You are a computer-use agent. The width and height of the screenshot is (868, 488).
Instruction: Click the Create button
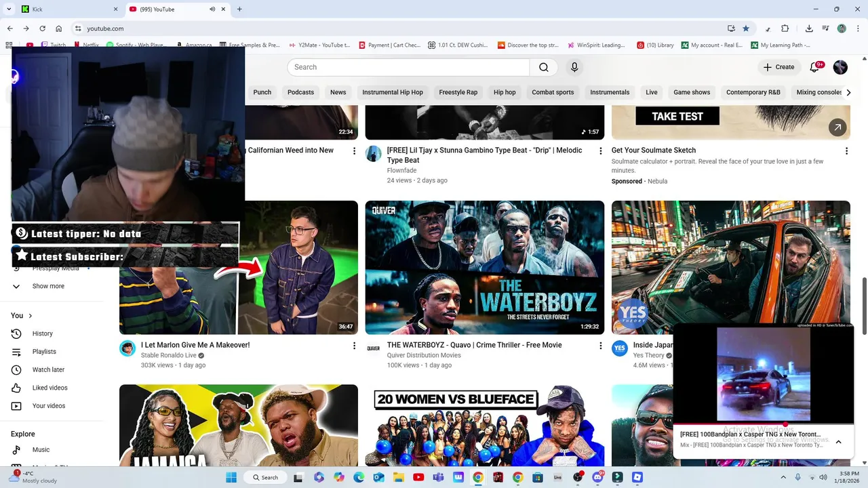pos(778,67)
